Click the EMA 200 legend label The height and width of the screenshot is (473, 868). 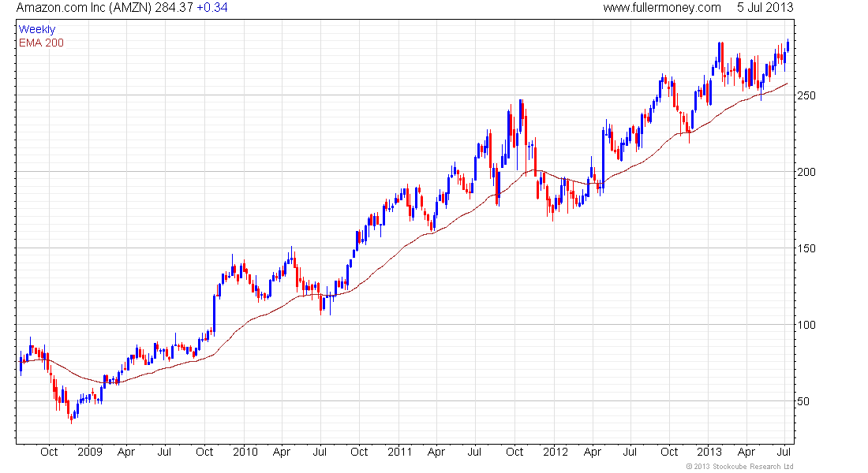tap(41, 43)
